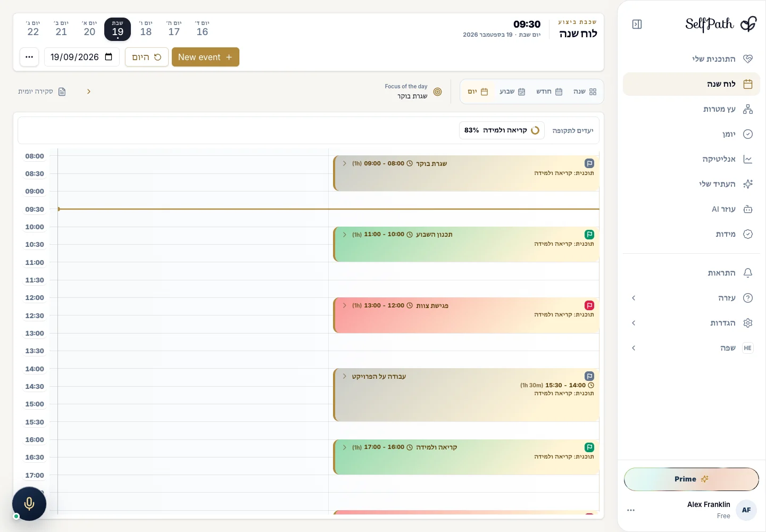766x532 pixels.
Task: Open the מידות page in the sidebar
Action: (x=692, y=234)
